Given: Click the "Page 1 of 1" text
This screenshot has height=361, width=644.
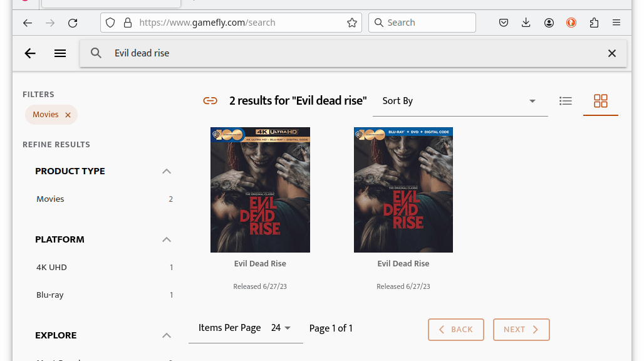Looking at the screenshot, I should (331, 328).
